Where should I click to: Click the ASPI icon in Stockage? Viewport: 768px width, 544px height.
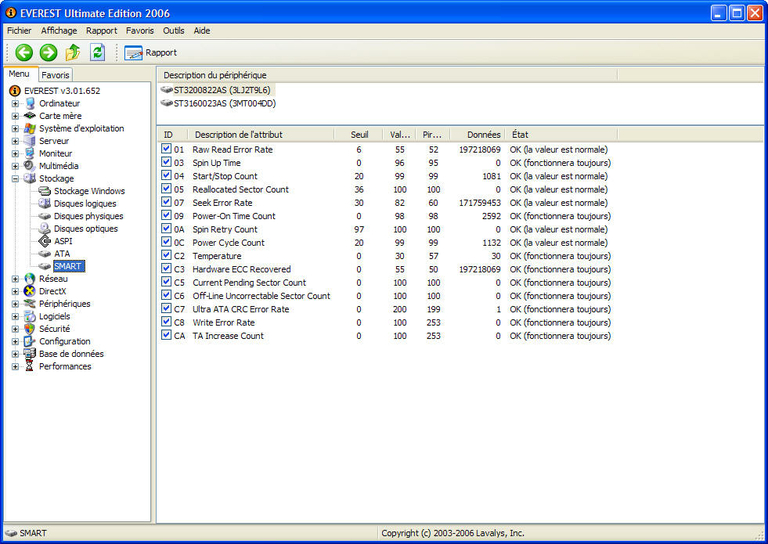tap(45, 241)
